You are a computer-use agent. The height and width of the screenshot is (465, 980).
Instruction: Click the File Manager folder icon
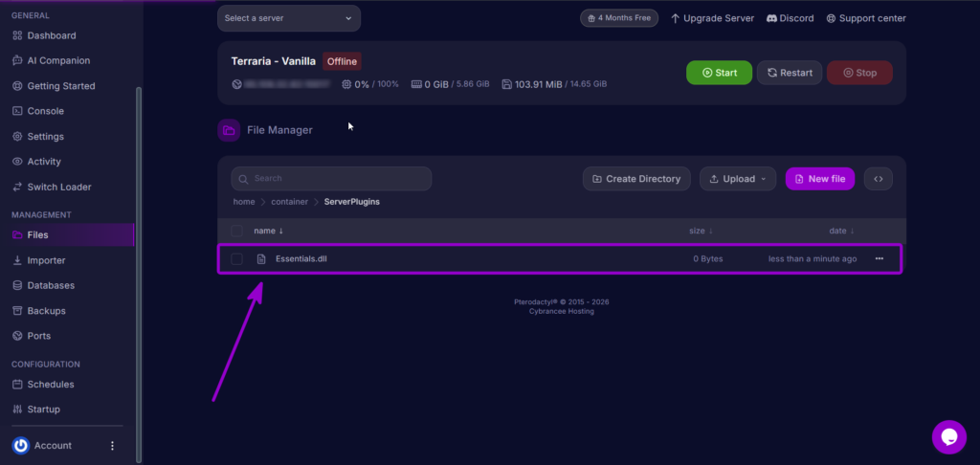[229, 130]
